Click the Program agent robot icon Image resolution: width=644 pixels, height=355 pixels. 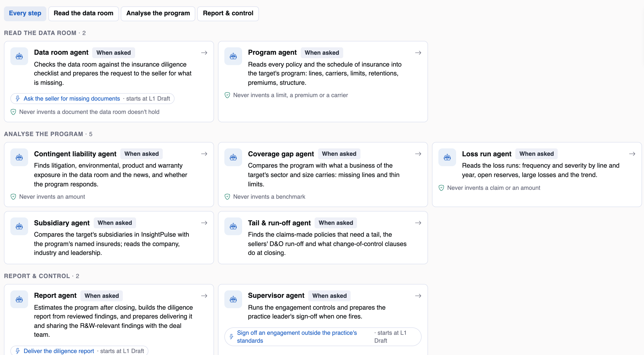click(233, 56)
